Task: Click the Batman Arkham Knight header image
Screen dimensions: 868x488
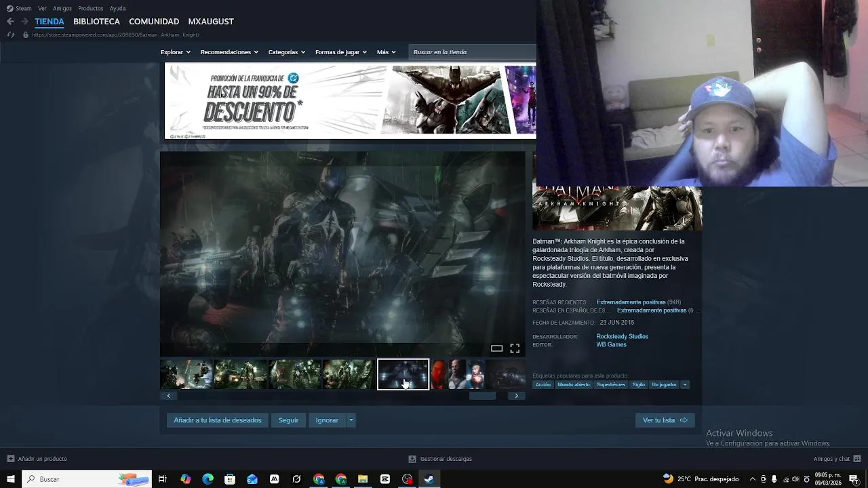Action: tap(617, 208)
